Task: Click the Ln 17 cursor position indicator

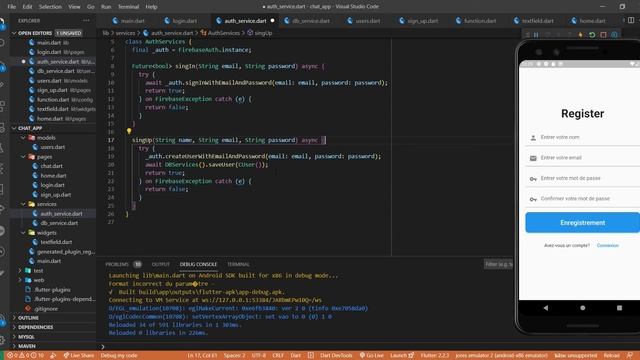Action: 202,356
